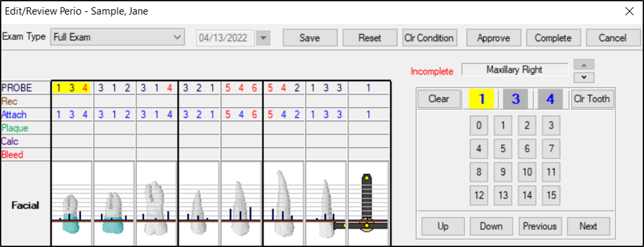
Task: Click the Save button
Action: pyautogui.click(x=309, y=38)
